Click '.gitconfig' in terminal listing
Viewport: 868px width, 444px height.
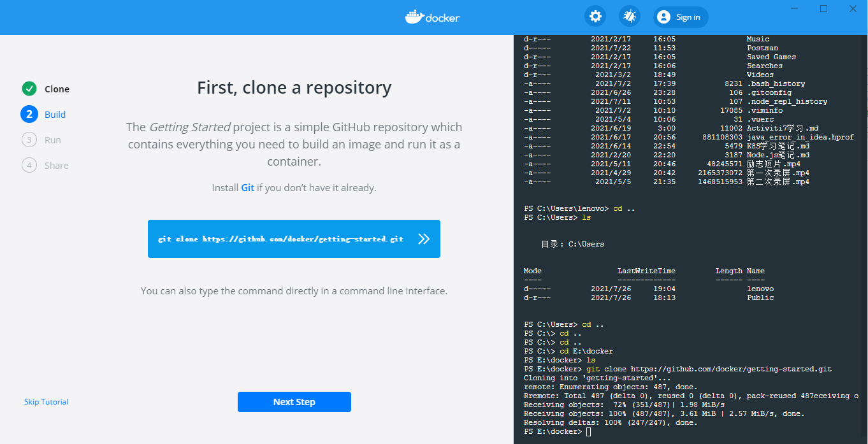769,92
